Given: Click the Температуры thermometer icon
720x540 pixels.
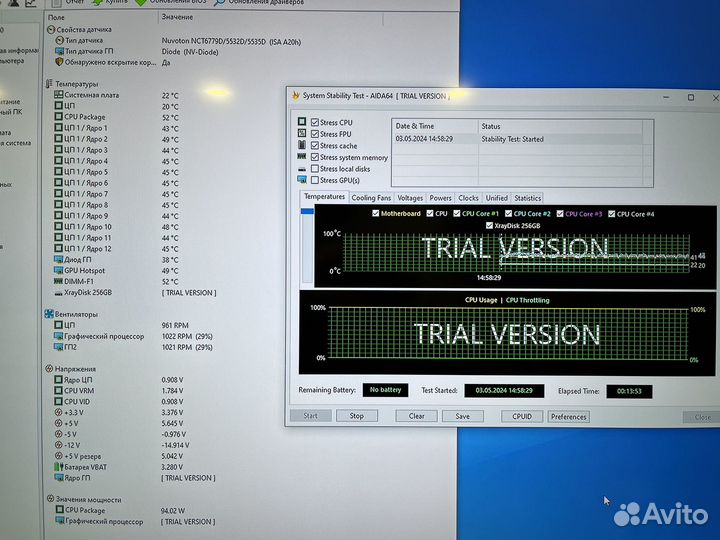Looking at the screenshot, I should click(49, 84).
